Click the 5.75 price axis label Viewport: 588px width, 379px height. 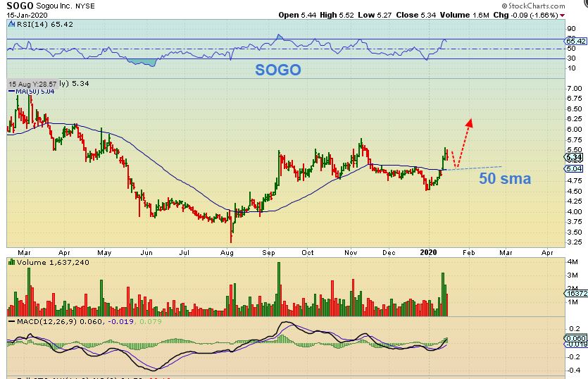coord(575,140)
